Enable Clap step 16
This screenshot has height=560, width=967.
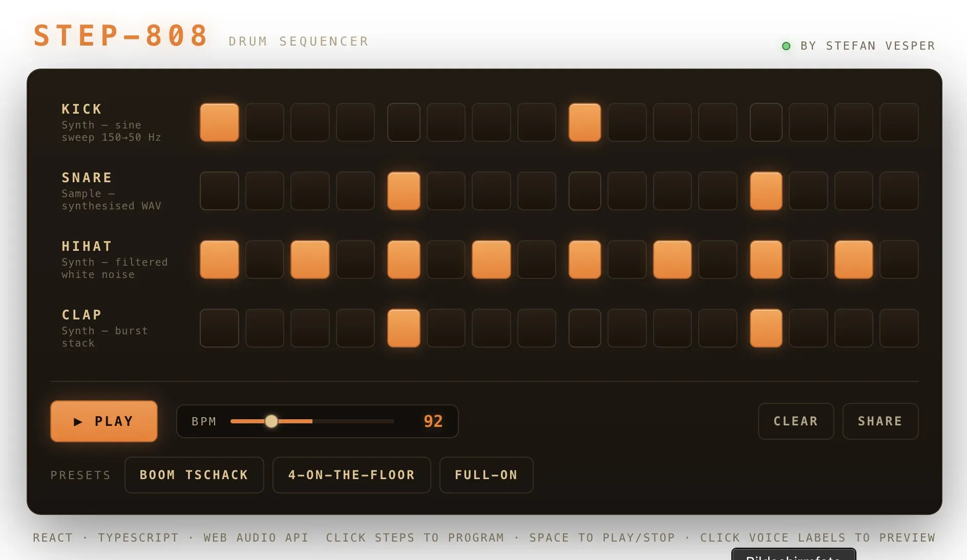(899, 328)
